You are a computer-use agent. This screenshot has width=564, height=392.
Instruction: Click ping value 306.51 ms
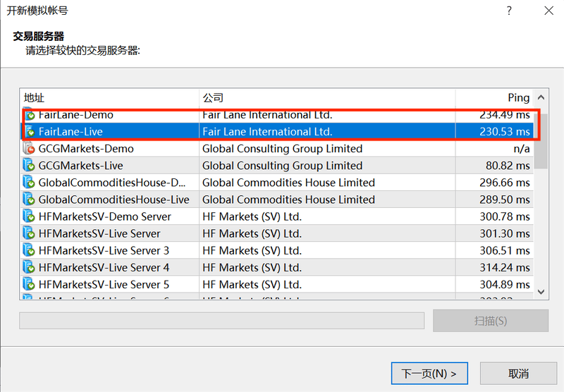505,250
